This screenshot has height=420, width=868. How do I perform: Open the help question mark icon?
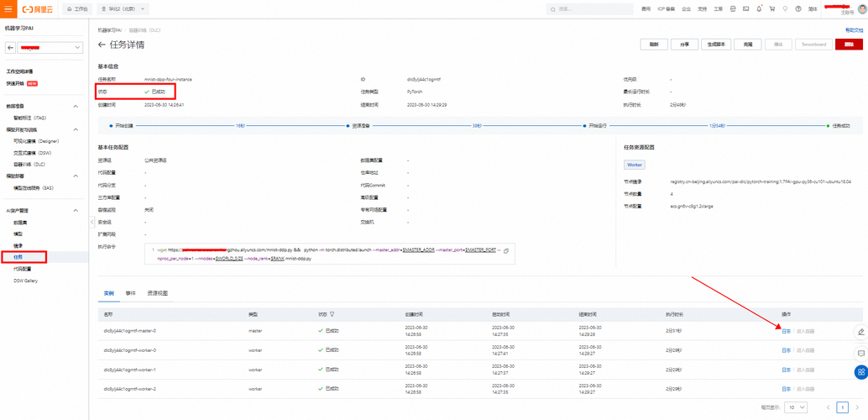[798, 9]
